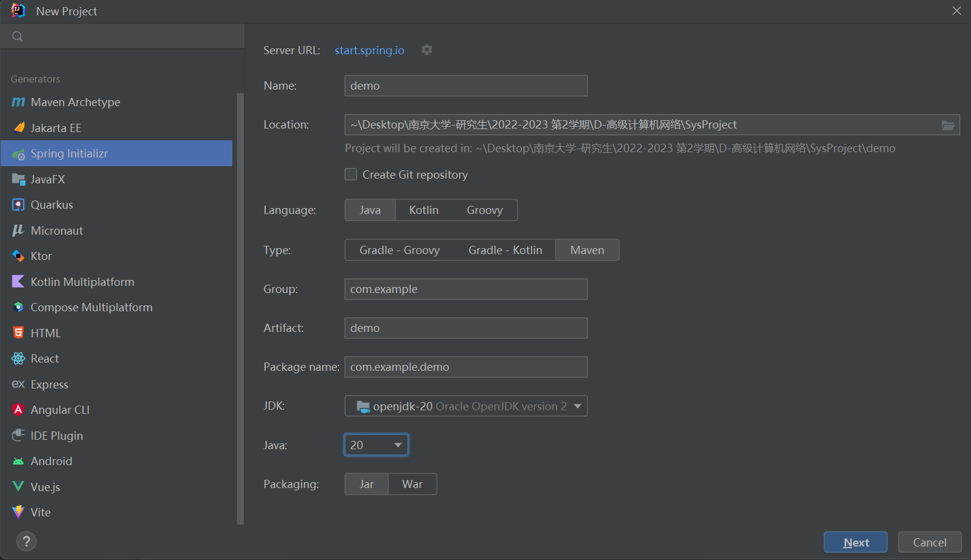The image size is (971, 560).
Task: Select Spring Initializr generator
Action: [x=117, y=153]
